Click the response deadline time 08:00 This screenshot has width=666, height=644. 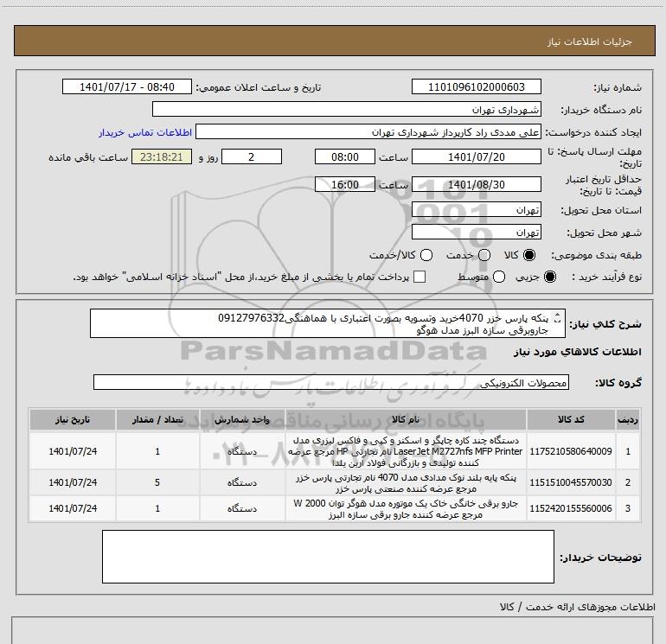point(345,156)
